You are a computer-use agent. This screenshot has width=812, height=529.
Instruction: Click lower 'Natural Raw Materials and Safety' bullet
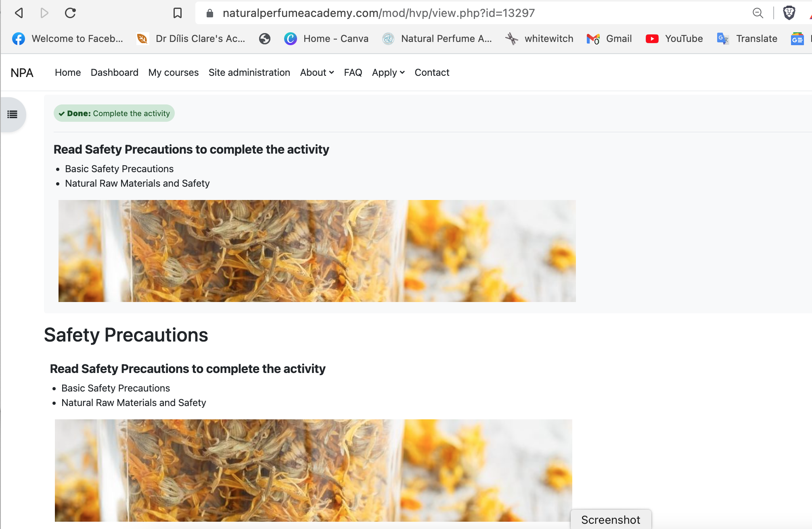click(134, 403)
